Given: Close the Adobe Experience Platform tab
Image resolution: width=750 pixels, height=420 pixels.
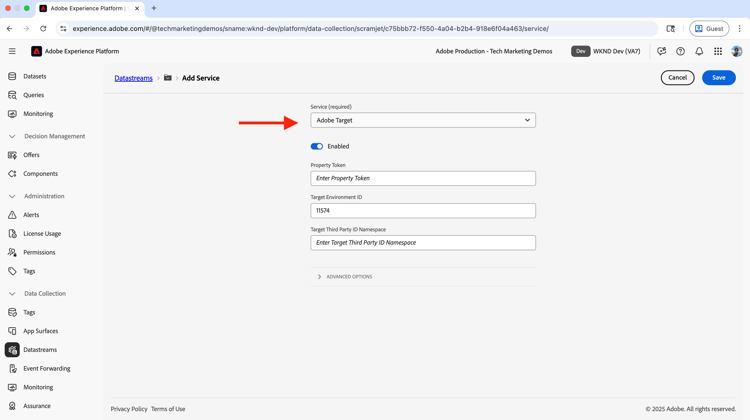Looking at the screenshot, I should [137, 9].
